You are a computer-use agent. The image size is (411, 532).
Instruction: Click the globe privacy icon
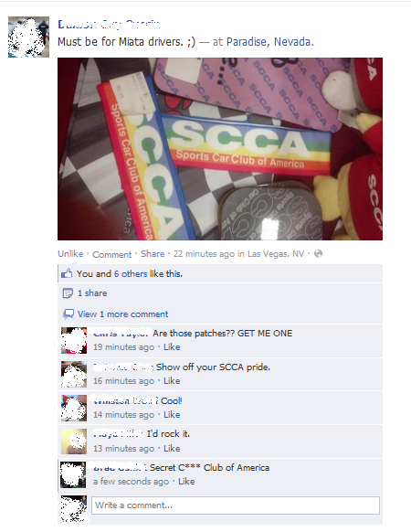(x=318, y=253)
